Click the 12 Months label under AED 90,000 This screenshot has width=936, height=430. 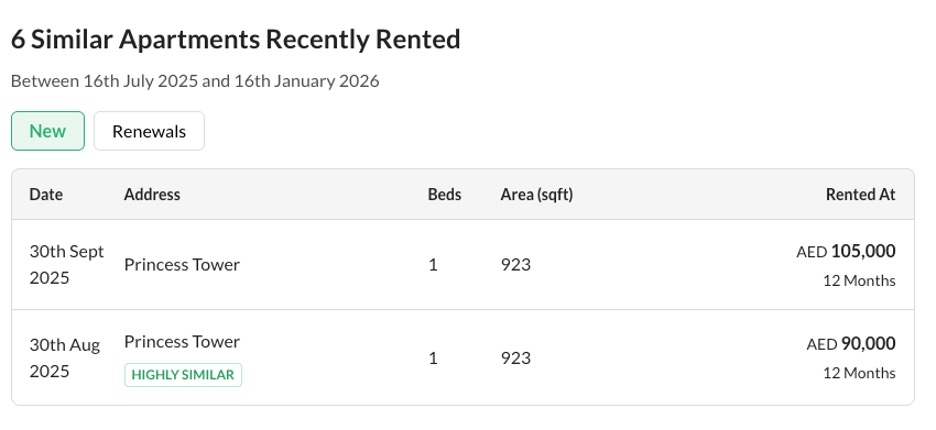860,373
